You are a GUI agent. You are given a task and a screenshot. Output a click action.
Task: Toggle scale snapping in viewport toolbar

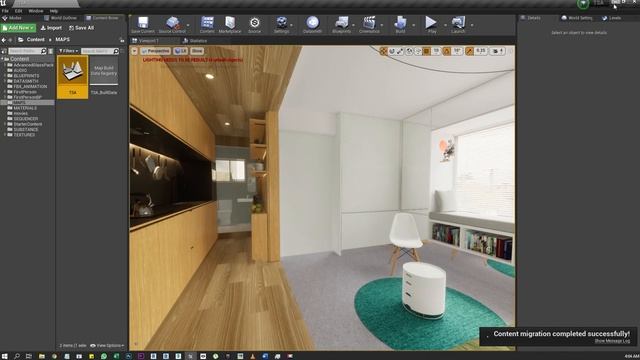469,51
